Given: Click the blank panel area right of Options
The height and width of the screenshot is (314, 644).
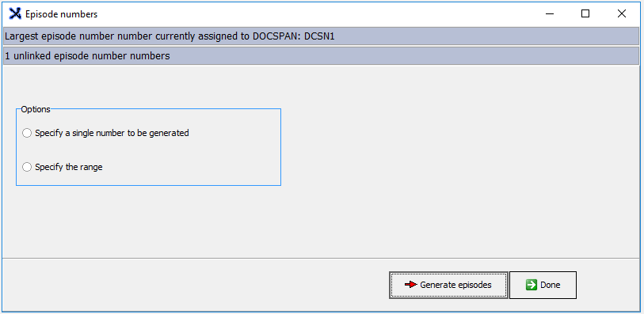Looking at the screenshot, I should coord(460,160).
